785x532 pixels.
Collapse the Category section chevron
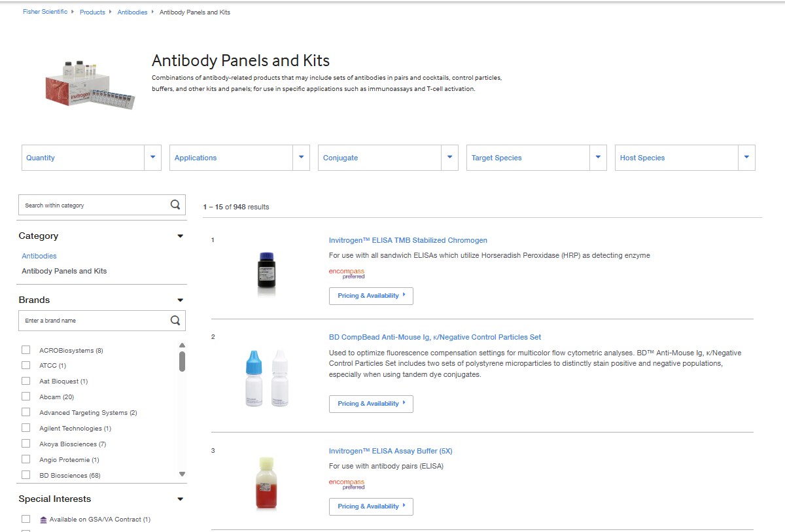coord(179,236)
